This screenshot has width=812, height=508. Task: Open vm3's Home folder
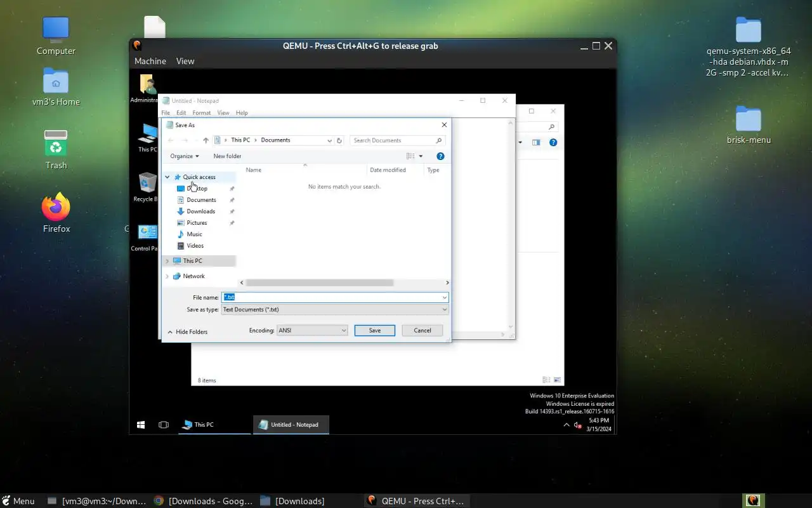pos(56,86)
